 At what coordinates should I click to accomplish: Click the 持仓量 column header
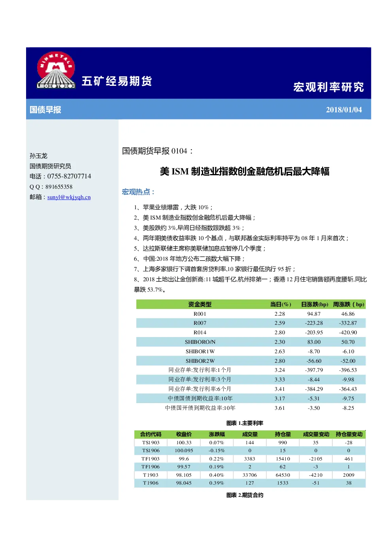pyautogui.click(x=283, y=434)
